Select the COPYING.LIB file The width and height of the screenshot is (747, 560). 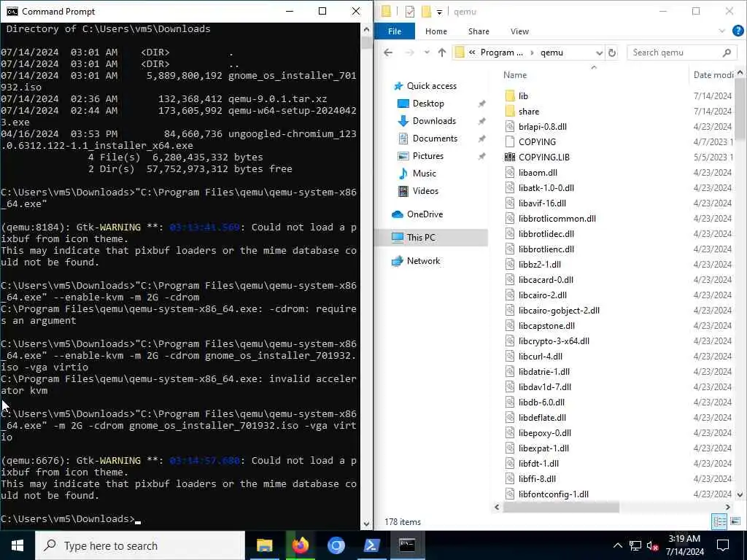(543, 157)
